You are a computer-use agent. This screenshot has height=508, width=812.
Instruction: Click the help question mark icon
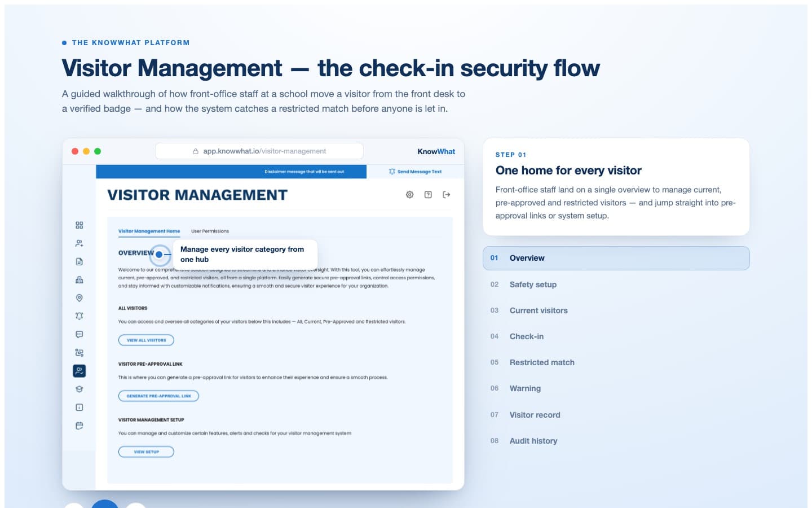428,195
